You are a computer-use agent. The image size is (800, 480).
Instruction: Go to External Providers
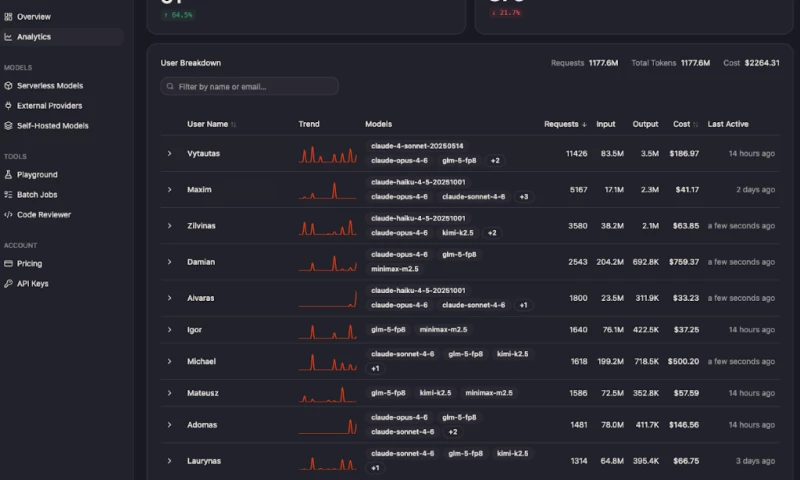pyautogui.click(x=49, y=106)
